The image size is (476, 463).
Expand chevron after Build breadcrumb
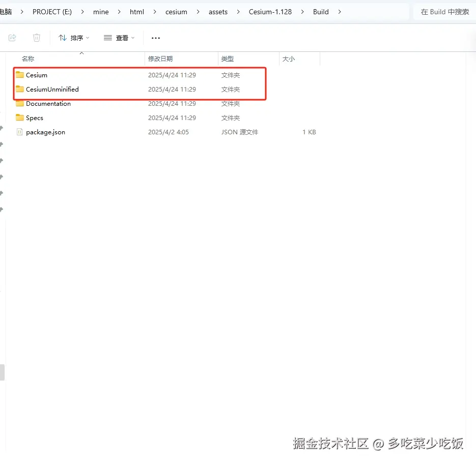(340, 12)
